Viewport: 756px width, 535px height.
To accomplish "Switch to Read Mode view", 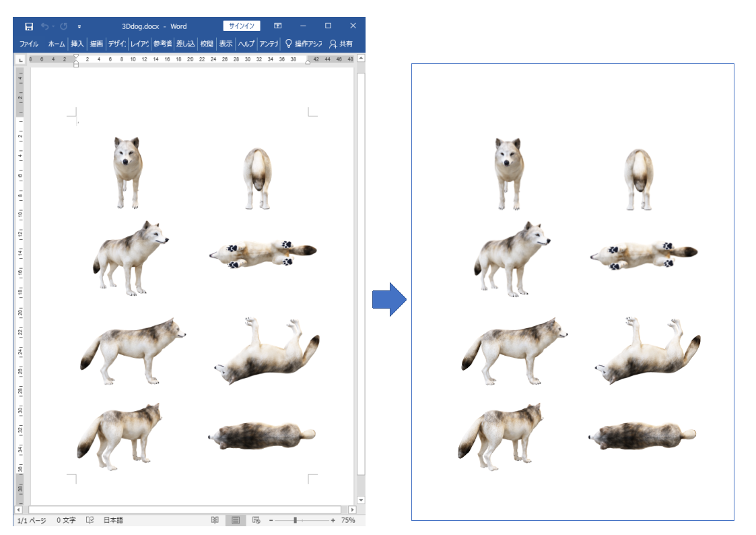I will [x=214, y=520].
